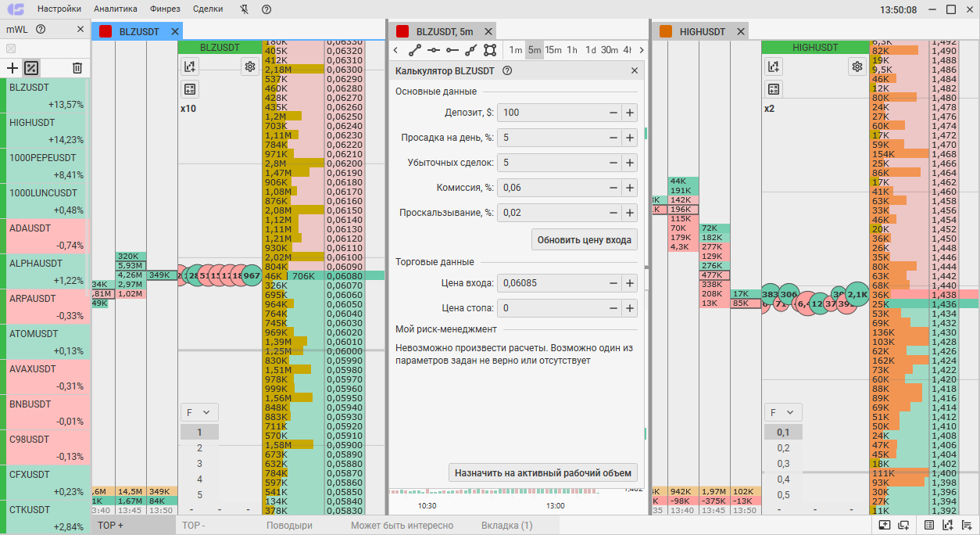Increase Депозит value with plus stepper

tap(630, 113)
